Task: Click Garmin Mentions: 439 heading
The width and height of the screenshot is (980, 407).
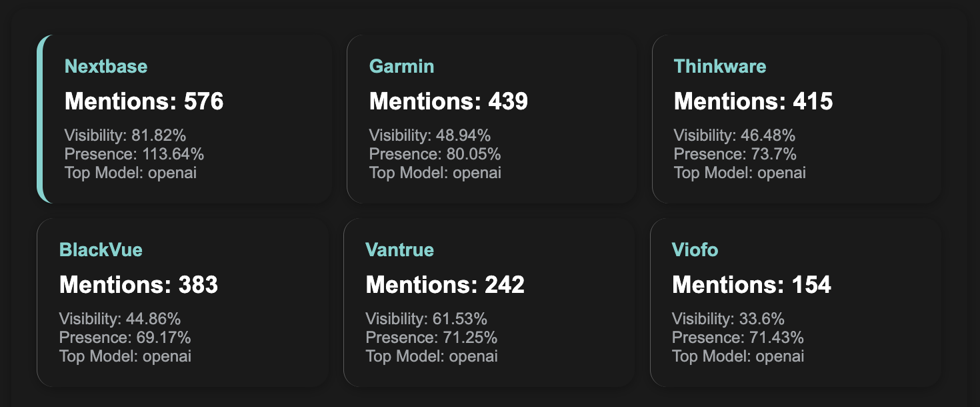Action: (x=449, y=101)
